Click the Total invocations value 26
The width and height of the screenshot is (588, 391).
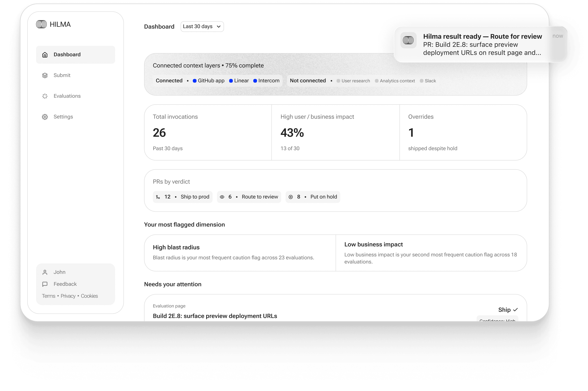click(x=159, y=133)
